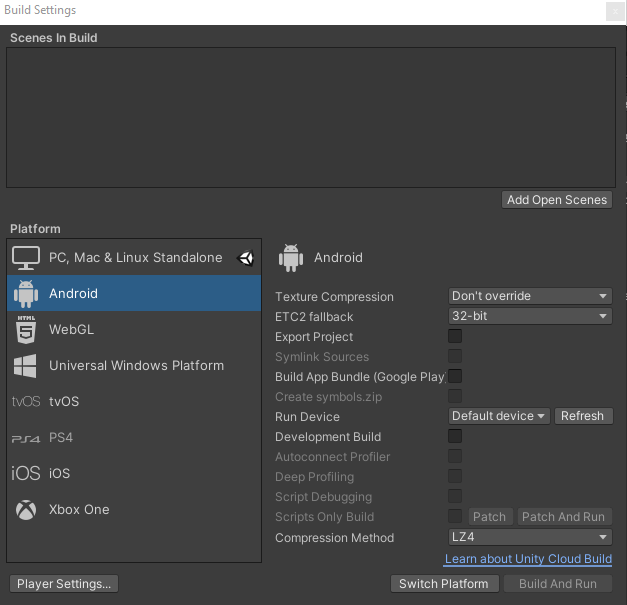Image resolution: width=627 pixels, height=605 pixels.
Task: Toggle the Development Build checkbox
Action: (x=455, y=437)
